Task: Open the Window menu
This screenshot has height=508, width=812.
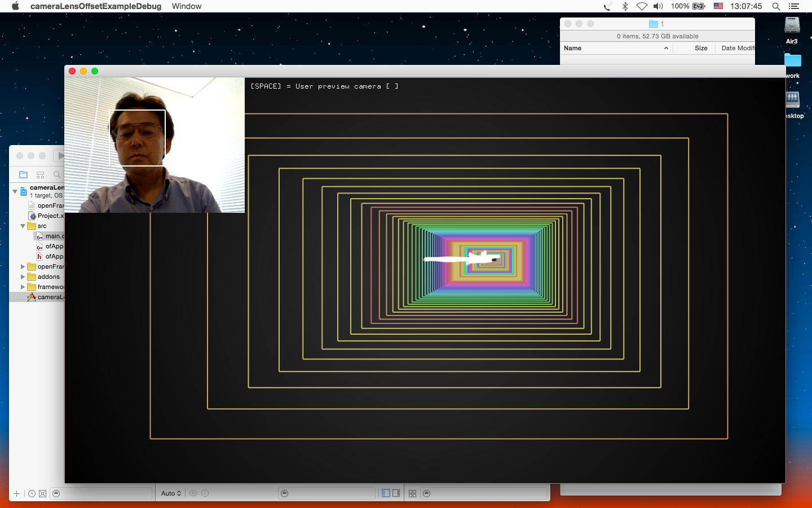Action: pos(187,6)
